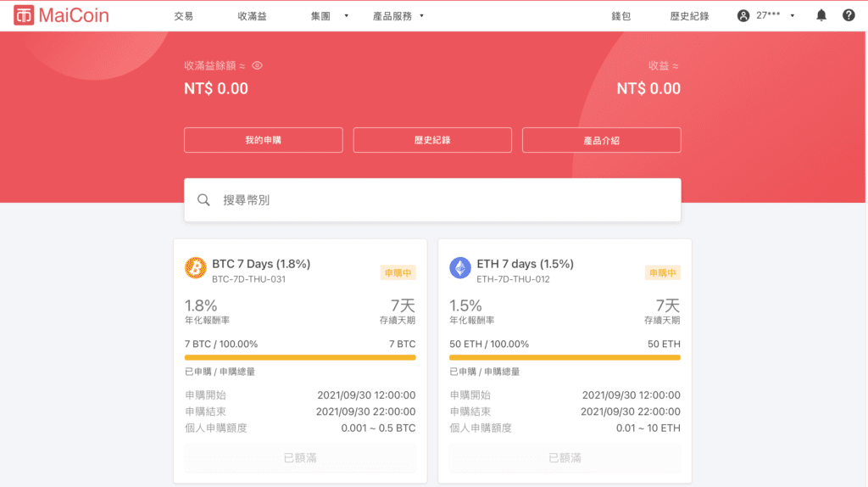This screenshot has height=487, width=868.
Task: Click BTC card 申購結束 date value
Action: point(365,411)
